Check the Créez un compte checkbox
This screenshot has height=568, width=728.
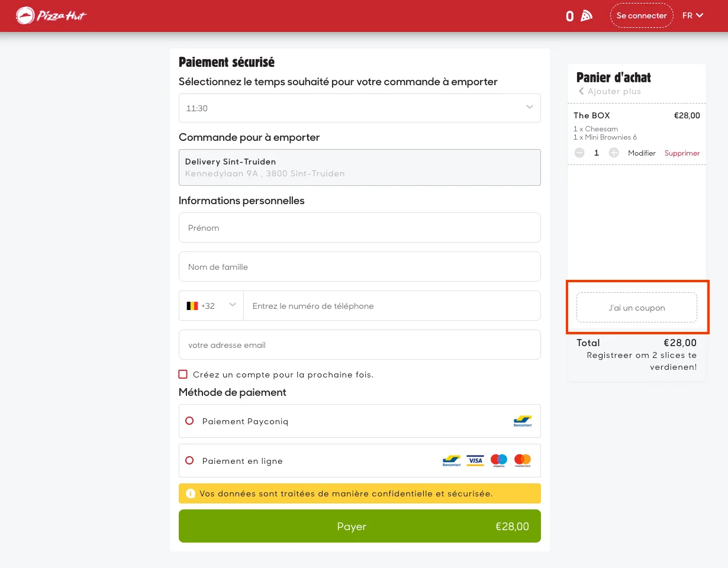tap(183, 375)
